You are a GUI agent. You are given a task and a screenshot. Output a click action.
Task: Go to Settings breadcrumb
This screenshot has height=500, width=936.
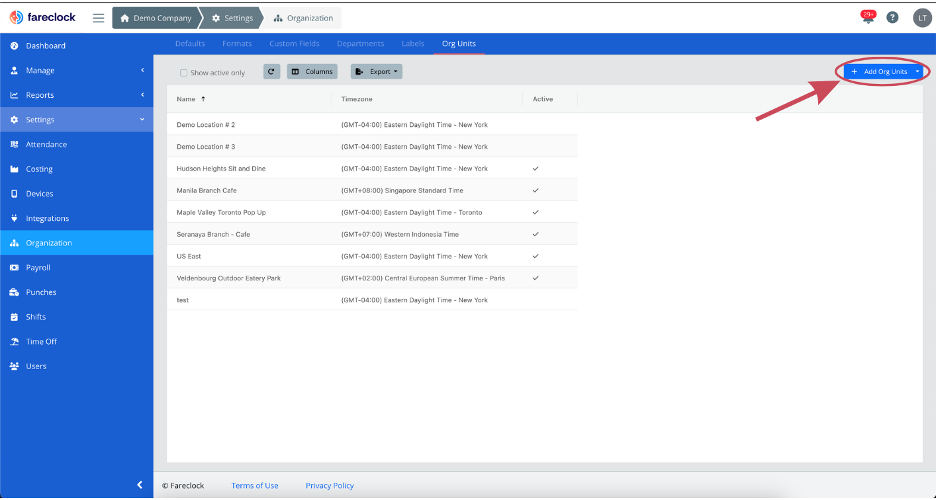click(233, 18)
